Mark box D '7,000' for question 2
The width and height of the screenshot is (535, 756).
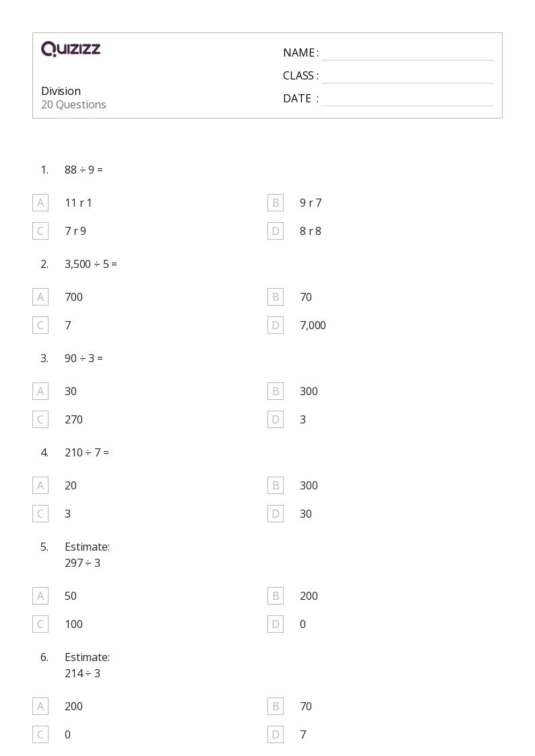coord(276,325)
